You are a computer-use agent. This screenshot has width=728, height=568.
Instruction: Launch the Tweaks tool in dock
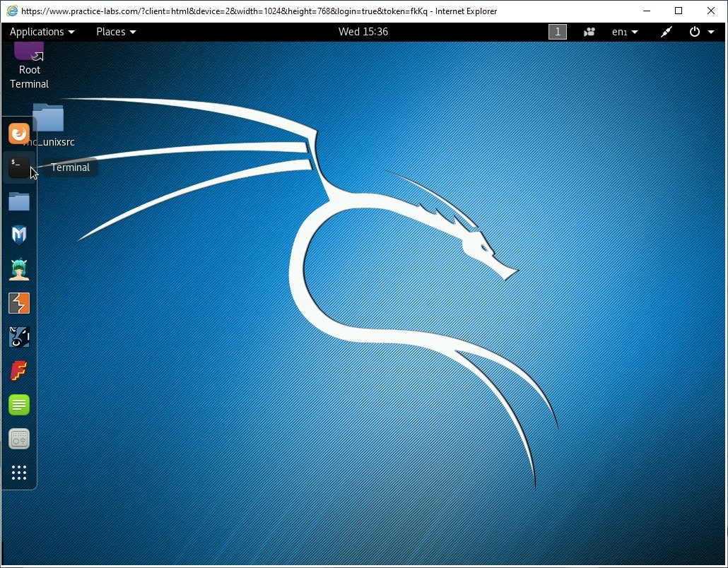pyautogui.click(x=19, y=439)
